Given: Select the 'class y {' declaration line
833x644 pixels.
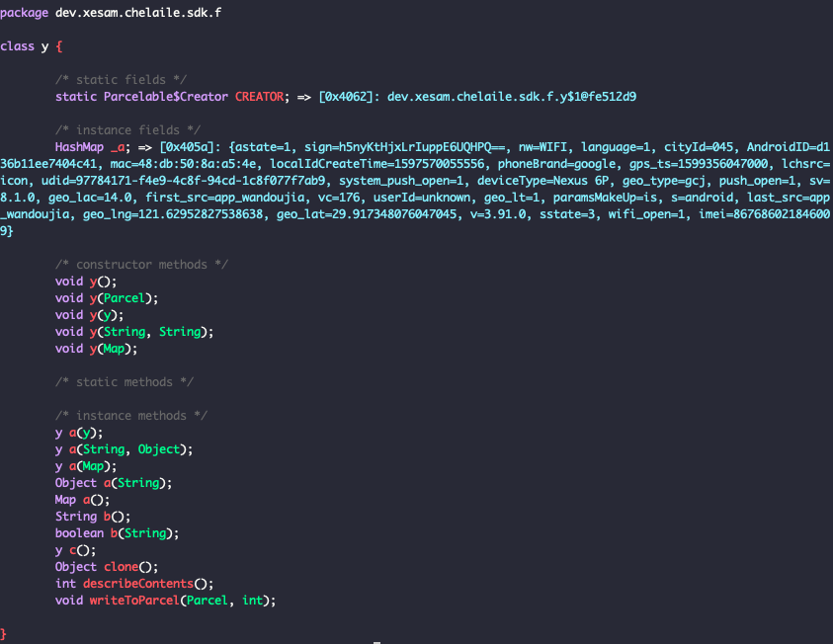Looking at the screenshot, I should [32, 46].
